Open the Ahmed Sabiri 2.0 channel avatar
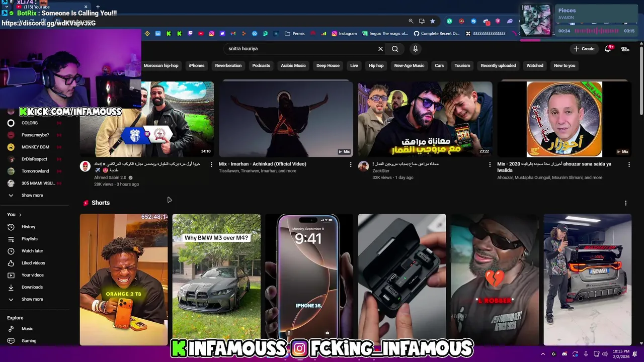 point(85,166)
